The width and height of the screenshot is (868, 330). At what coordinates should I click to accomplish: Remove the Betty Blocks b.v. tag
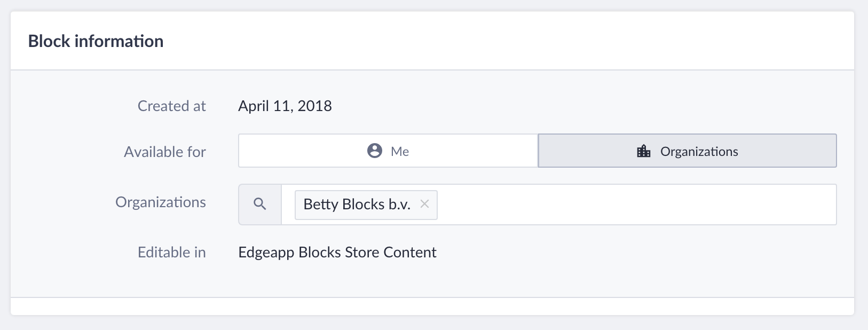(x=424, y=204)
